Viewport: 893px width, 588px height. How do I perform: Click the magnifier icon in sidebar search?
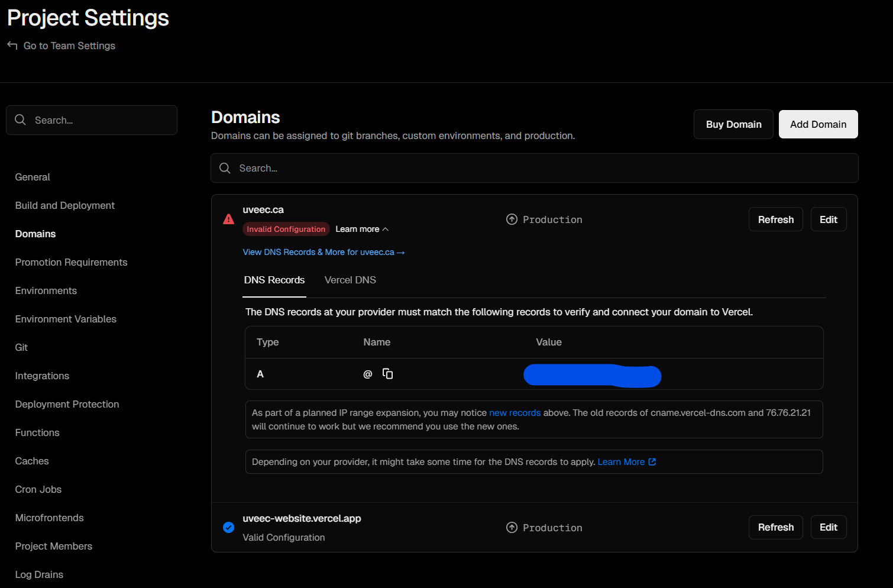point(21,120)
